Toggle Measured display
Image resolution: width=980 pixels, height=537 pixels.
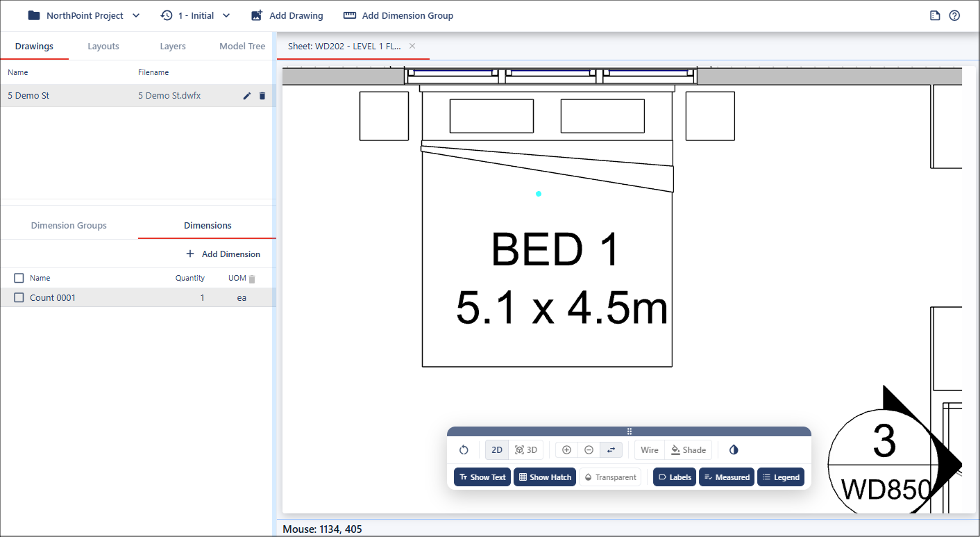(x=727, y=477)
